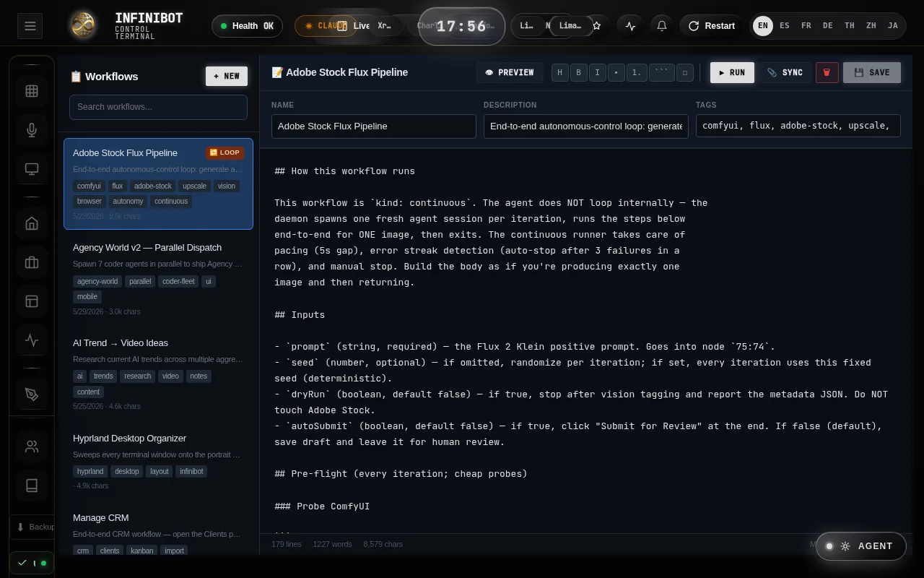
Task: Go to the home icon in sidebar
Action: point(32,223)
